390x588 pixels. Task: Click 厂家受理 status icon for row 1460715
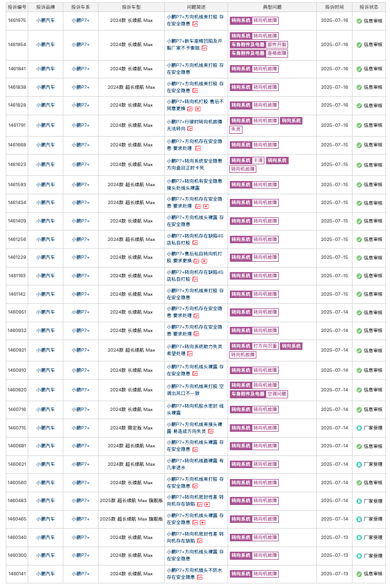coord(359,428)
